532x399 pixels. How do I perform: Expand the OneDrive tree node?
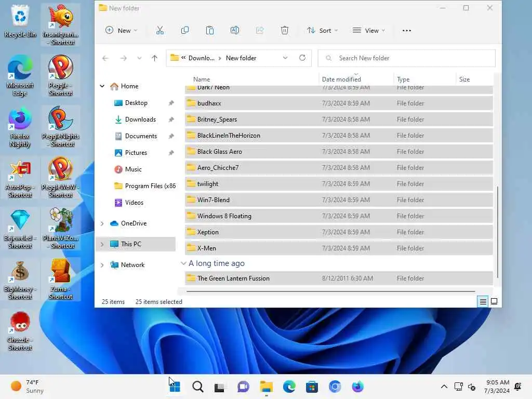pyautogui.click(x=102, y=223)
